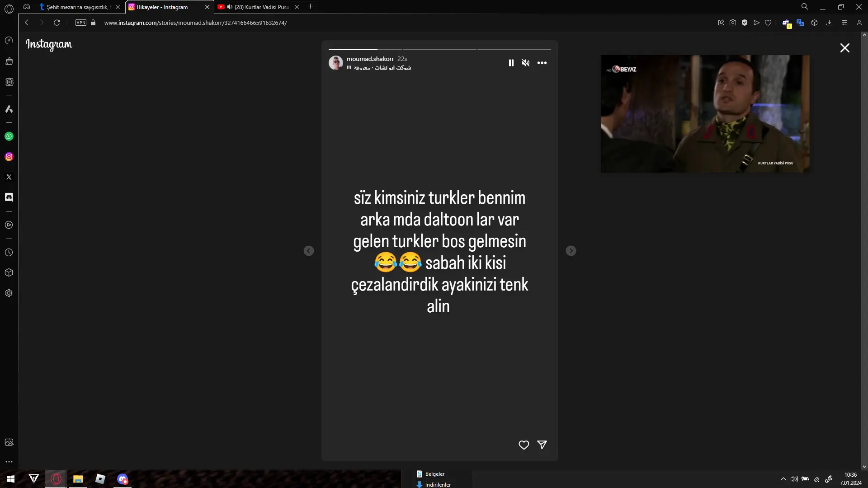Pause the Instagram story
Screen dimensions: 868x488
511,63
